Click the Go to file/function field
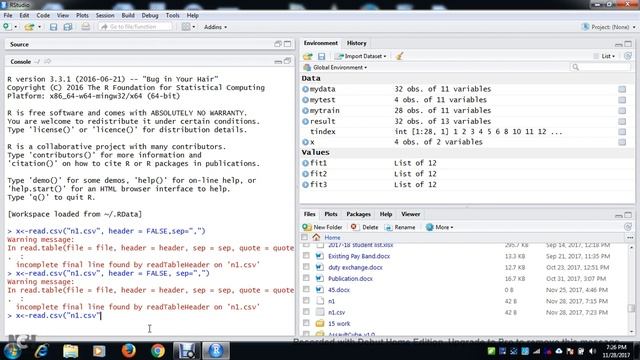The height and width of the screenshot is (360, 640). pyautogui.click(x=135, y=27)
